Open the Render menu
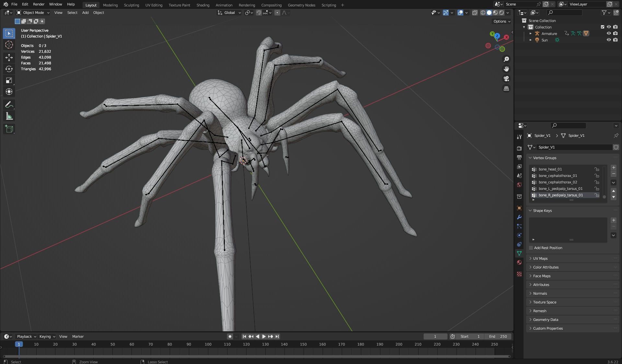This screenshot has width=622, height=364. pyautogui.click(x=39, y=5)
